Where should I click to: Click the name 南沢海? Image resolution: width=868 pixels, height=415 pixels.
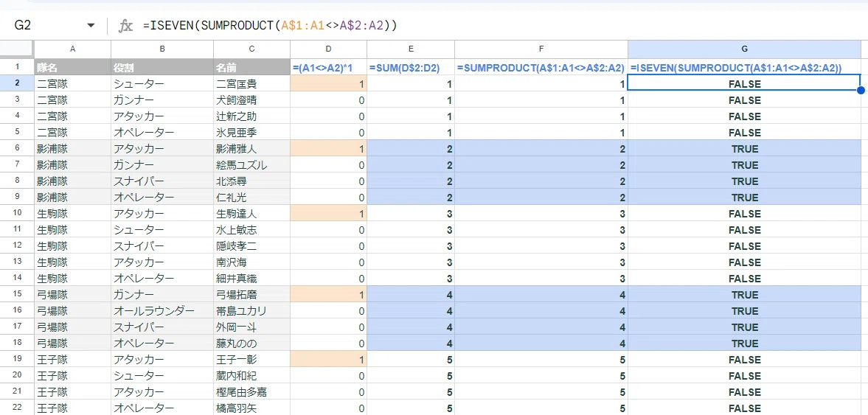point(232,262)
